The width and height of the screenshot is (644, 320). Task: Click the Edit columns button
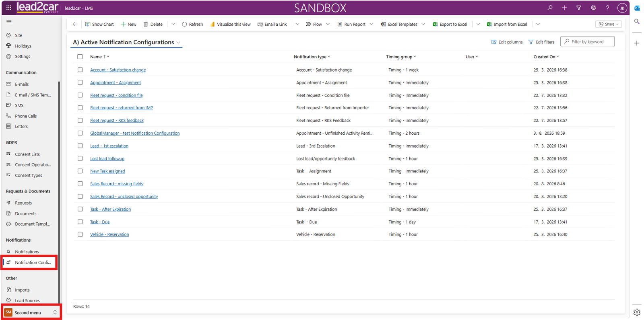[x=507, y=42]
